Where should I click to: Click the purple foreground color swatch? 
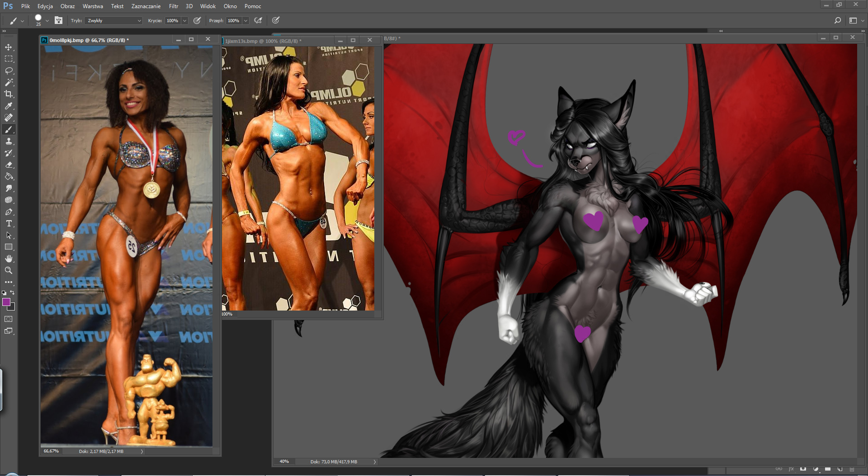6,302
